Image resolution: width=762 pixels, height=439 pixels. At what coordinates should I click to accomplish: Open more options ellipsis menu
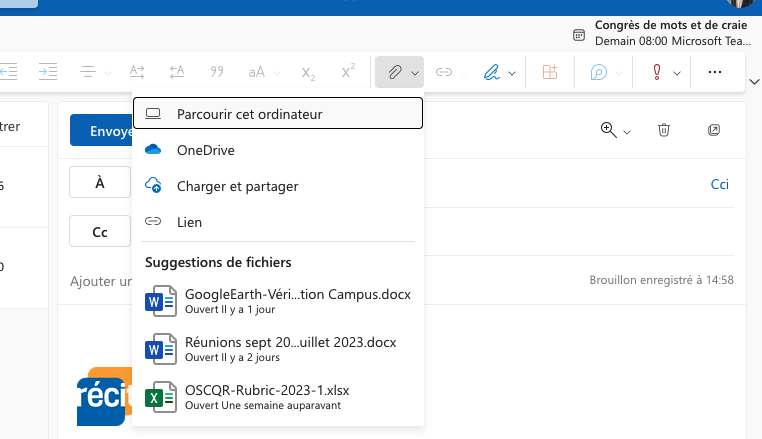tap(715, 72)
